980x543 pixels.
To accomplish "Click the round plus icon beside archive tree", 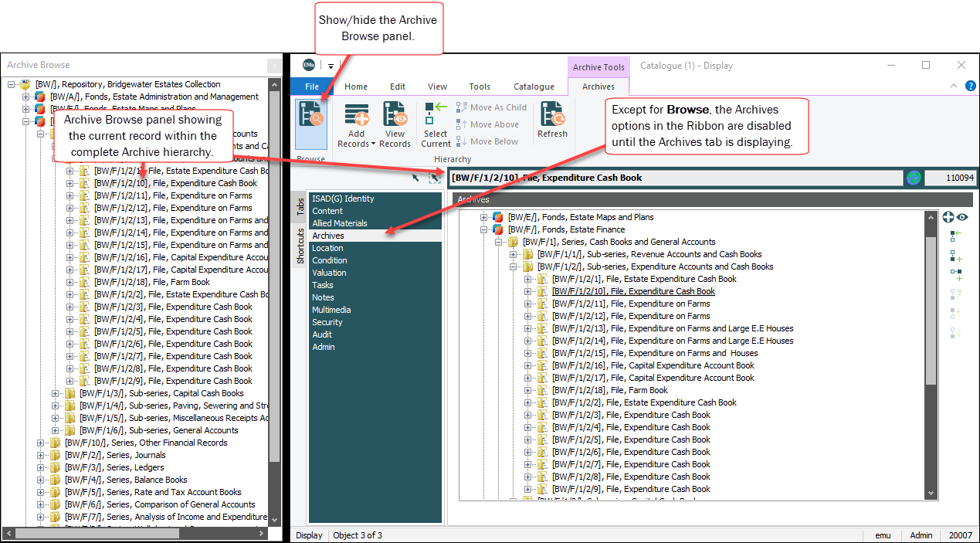I will 948,218.
